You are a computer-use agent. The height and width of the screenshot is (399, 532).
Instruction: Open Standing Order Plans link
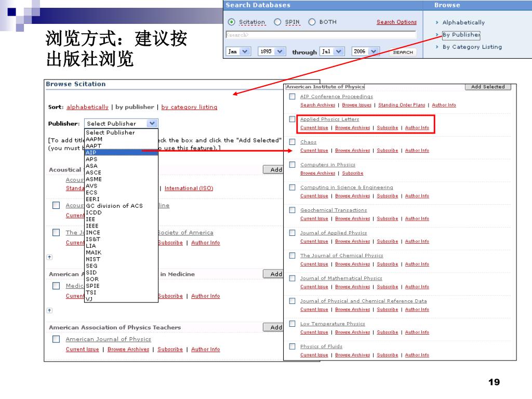coord(402,105)
